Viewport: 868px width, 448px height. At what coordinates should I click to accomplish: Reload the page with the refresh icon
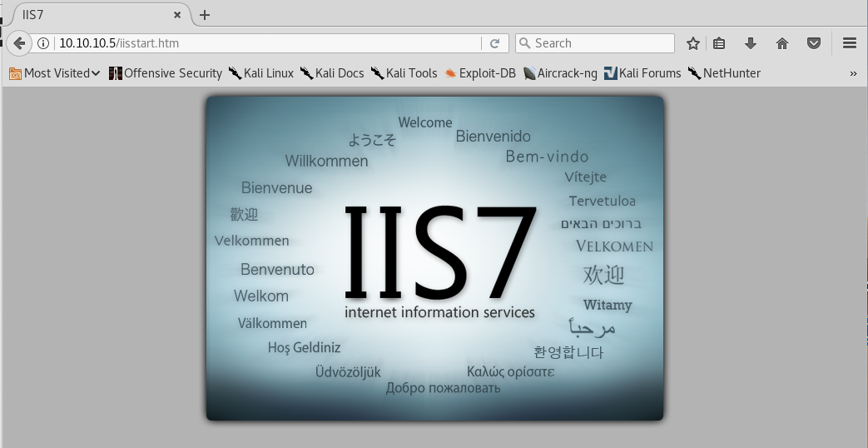tap(494, 43)
